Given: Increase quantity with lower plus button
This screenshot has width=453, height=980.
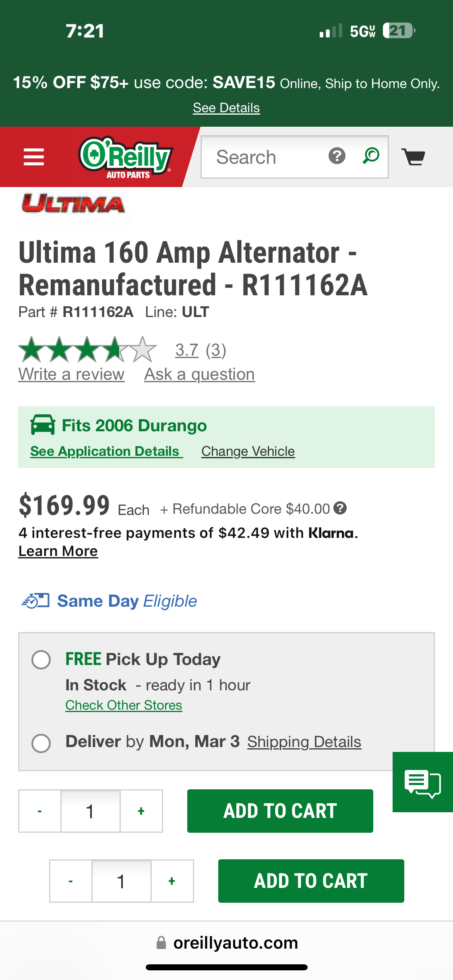Looking at the screenshot, I should [x=172, y=881].
